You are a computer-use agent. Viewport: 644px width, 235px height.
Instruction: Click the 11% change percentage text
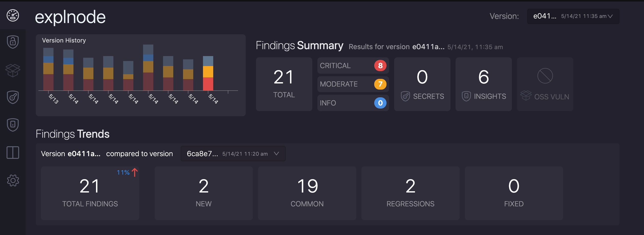(123, 173)
